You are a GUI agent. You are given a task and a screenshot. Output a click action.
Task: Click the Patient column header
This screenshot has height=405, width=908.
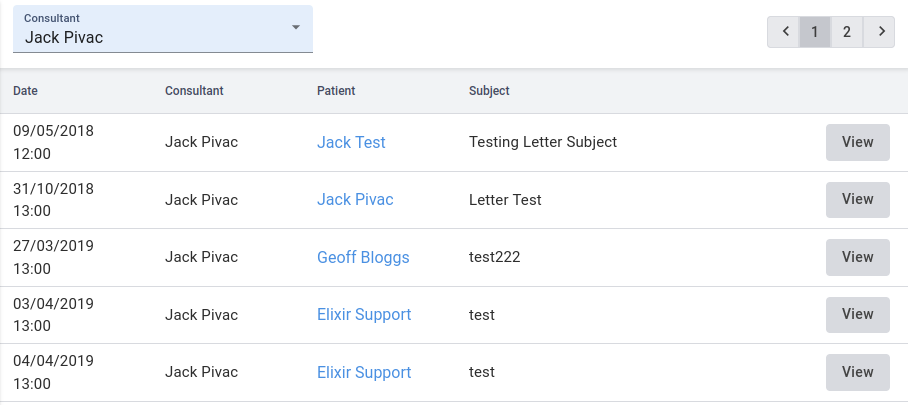(336, 91)
